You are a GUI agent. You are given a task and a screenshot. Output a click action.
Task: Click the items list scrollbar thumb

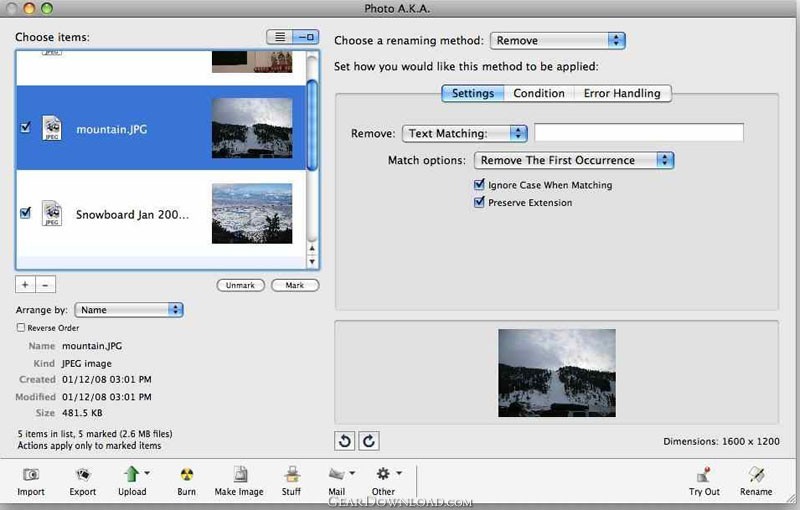pyautogui.click(x=312, y=125)
